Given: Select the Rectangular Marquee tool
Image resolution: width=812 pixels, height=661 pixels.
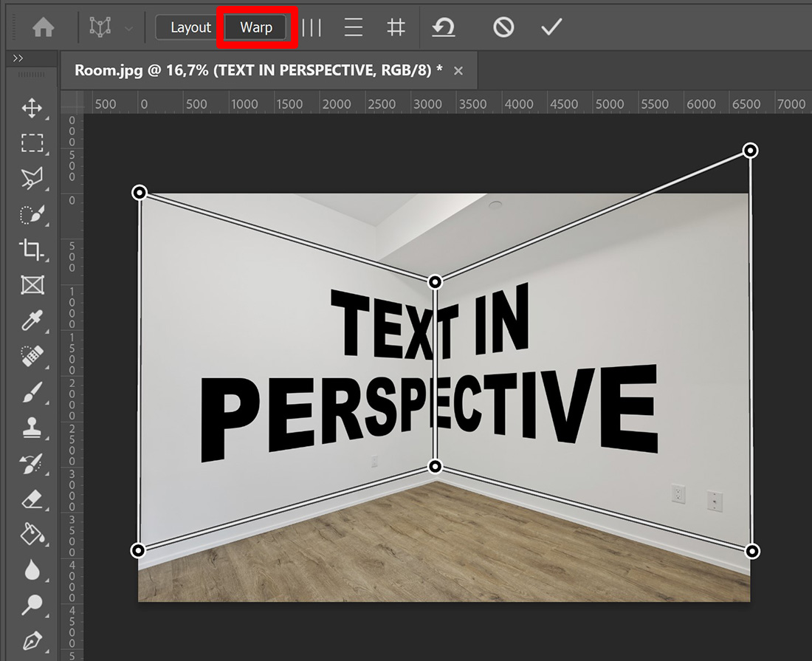Looking at the screenshot, I should tap(32, 143).
